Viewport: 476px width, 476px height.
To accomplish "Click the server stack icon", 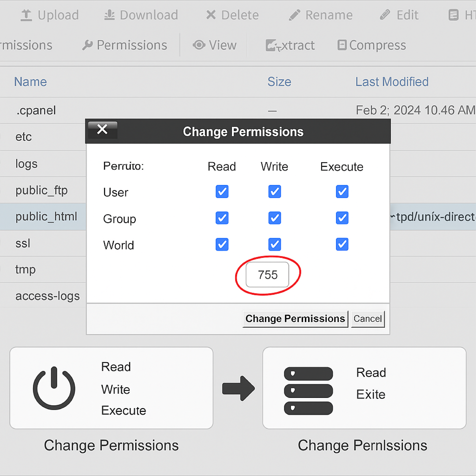I will (308, 391).
